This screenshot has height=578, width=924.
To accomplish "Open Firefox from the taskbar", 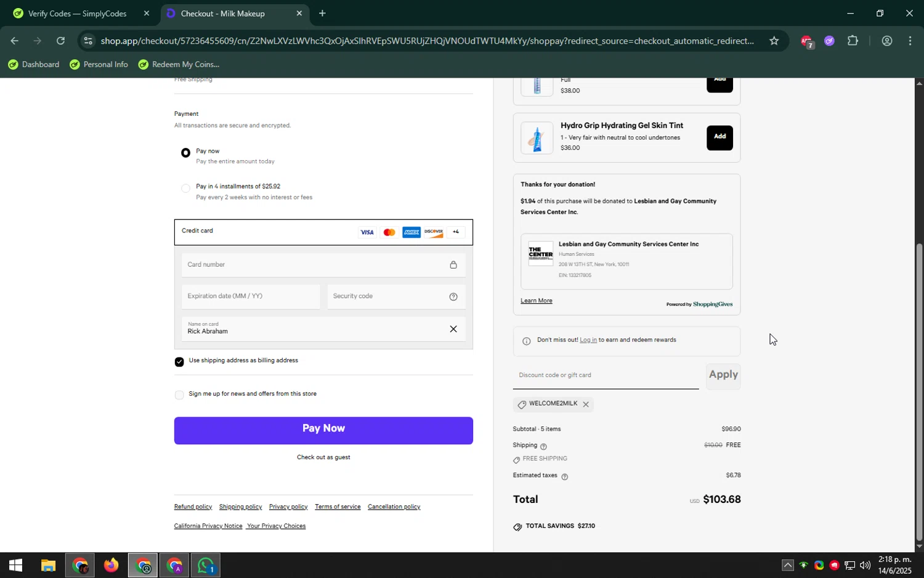I will coord(111,565).
